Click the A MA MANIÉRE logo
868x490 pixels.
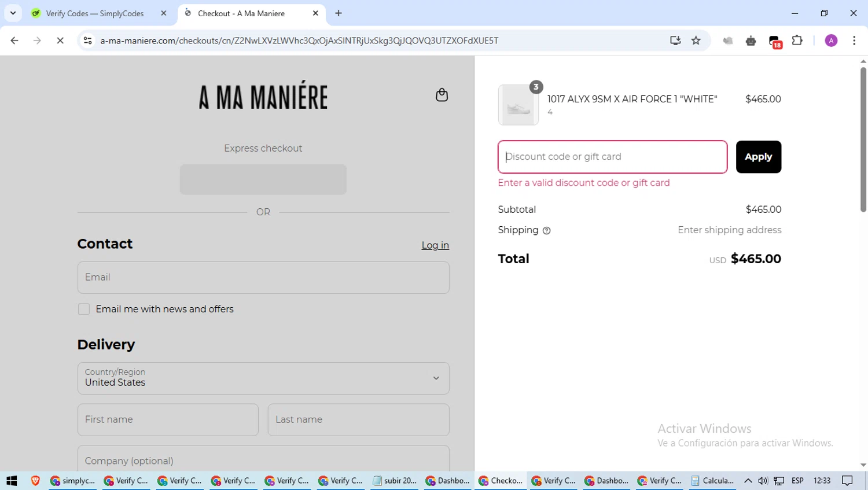tap(263, 95)
